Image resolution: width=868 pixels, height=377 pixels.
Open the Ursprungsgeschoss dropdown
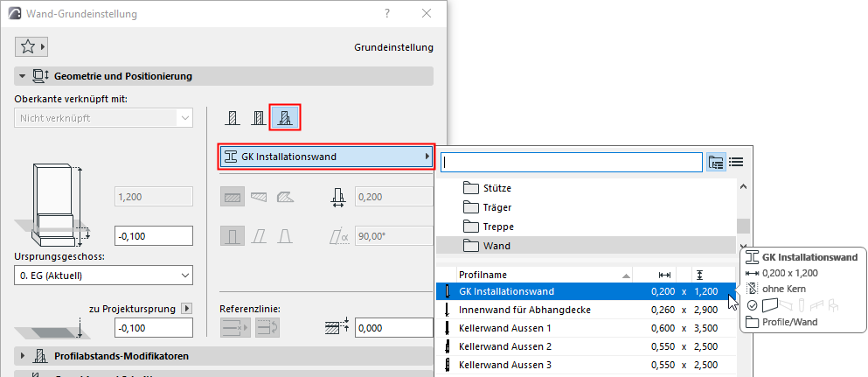[x=104, y=276]
